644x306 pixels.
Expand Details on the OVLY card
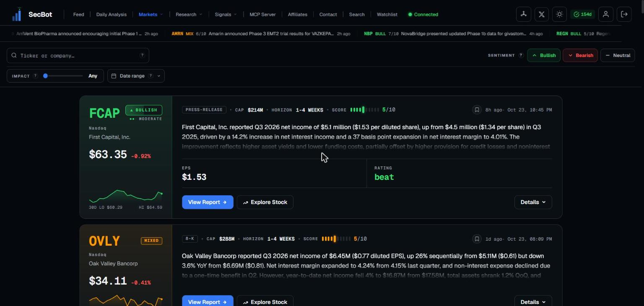(533, 301)
